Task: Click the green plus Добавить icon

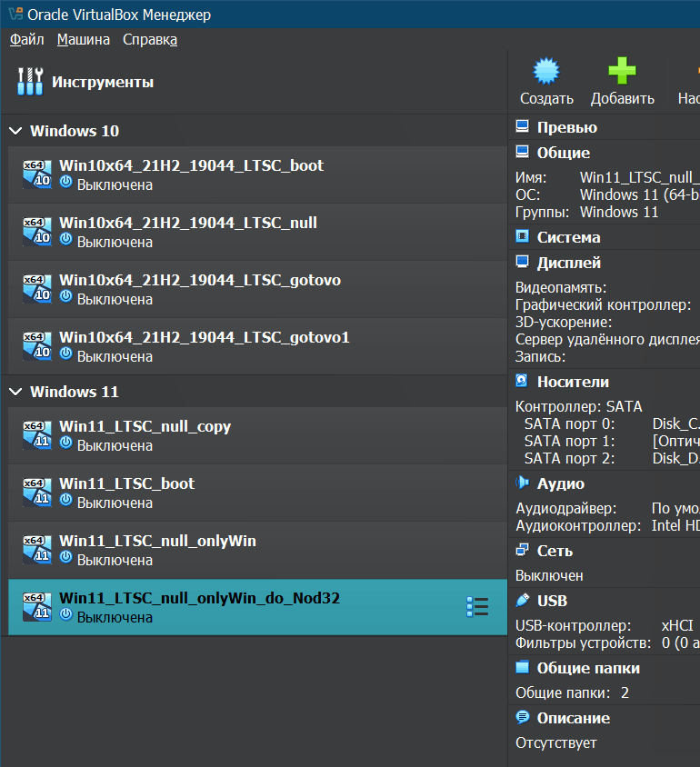Action: click(x=622, y=72)
